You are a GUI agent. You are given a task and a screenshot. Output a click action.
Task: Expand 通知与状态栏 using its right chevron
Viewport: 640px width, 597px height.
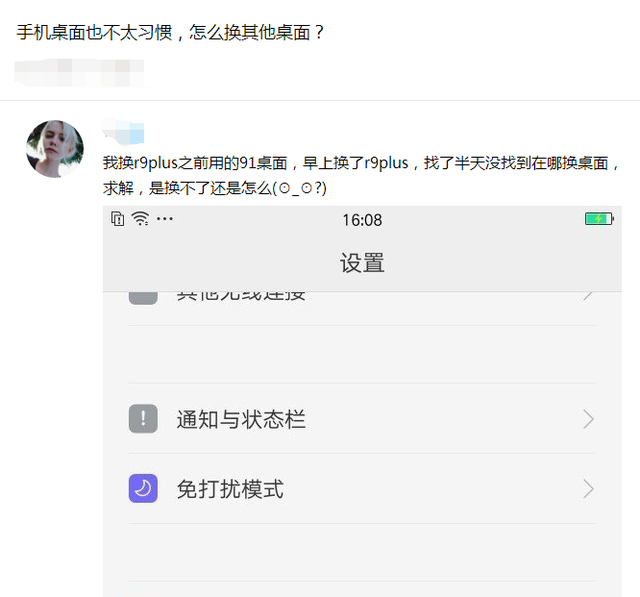[588, 419]
